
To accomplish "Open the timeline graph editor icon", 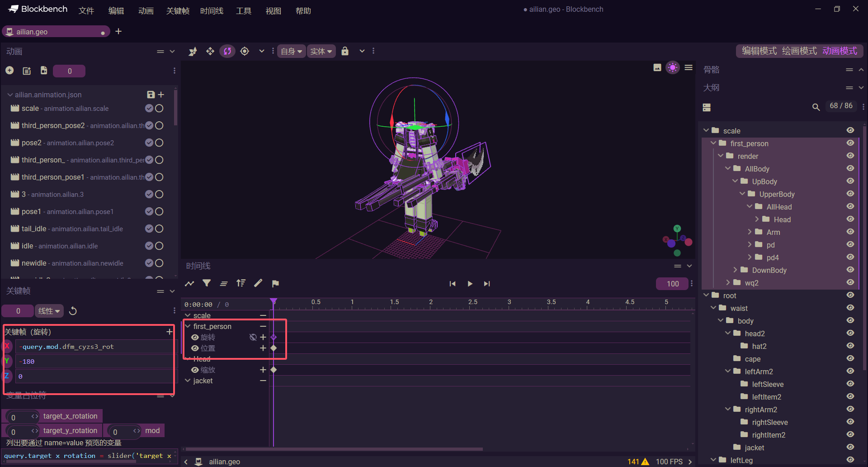I will click(x=189, y=283).
